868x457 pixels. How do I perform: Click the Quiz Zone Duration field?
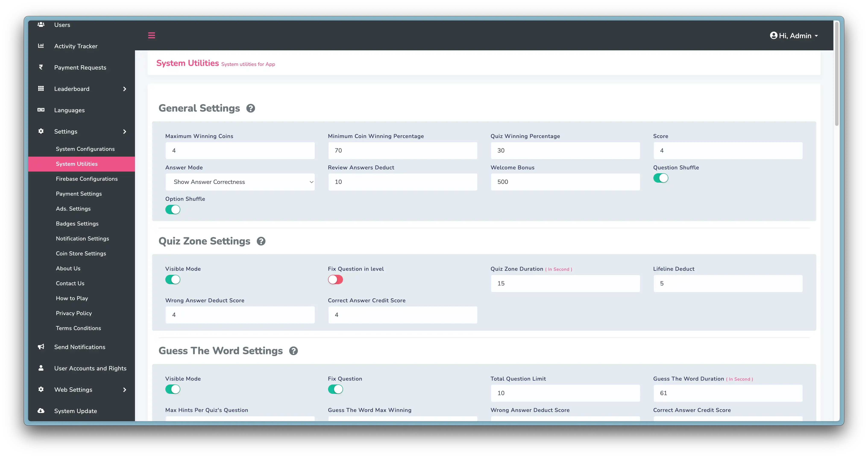(565, 283)
